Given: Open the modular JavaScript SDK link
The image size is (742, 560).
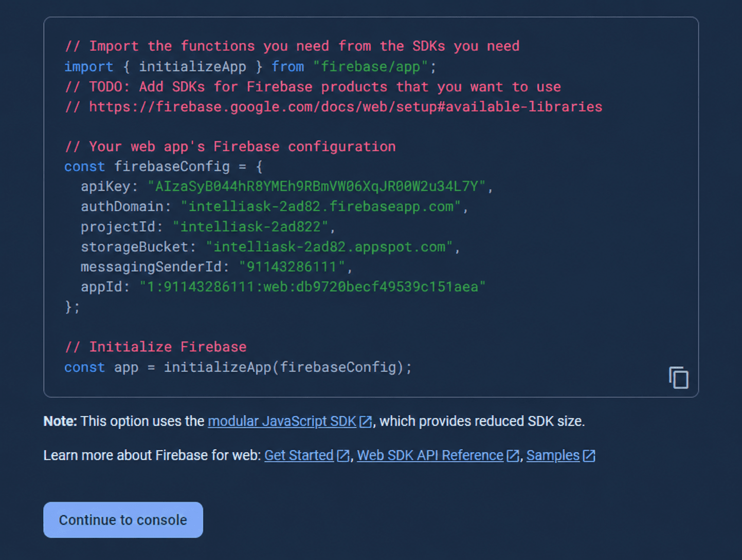Looking at the screenshot, I should click(x=282, y=421).
